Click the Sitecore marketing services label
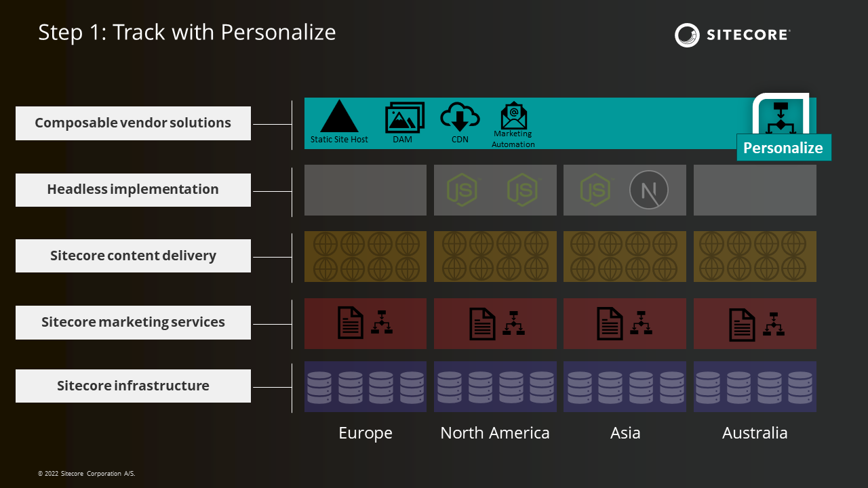 pos(133,322)
